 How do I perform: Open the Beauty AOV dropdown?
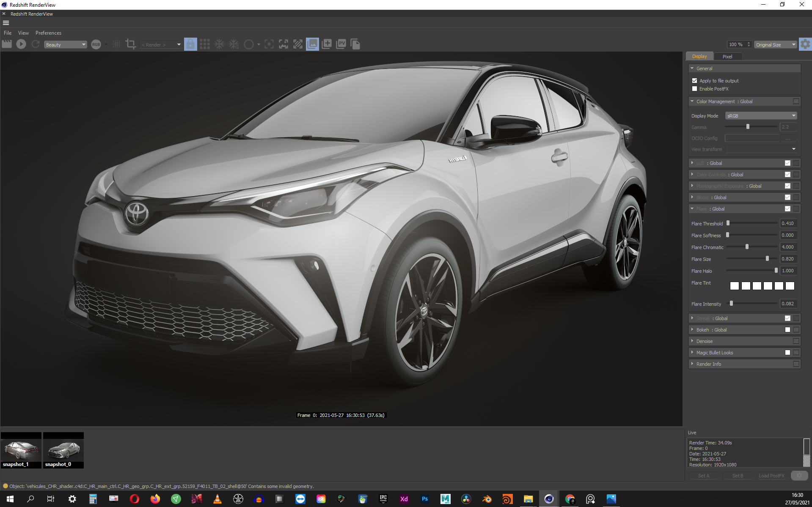[66, 44]
